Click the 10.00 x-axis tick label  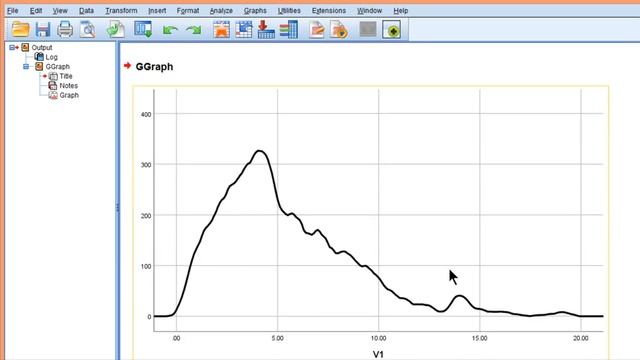[x=378, y=338]
